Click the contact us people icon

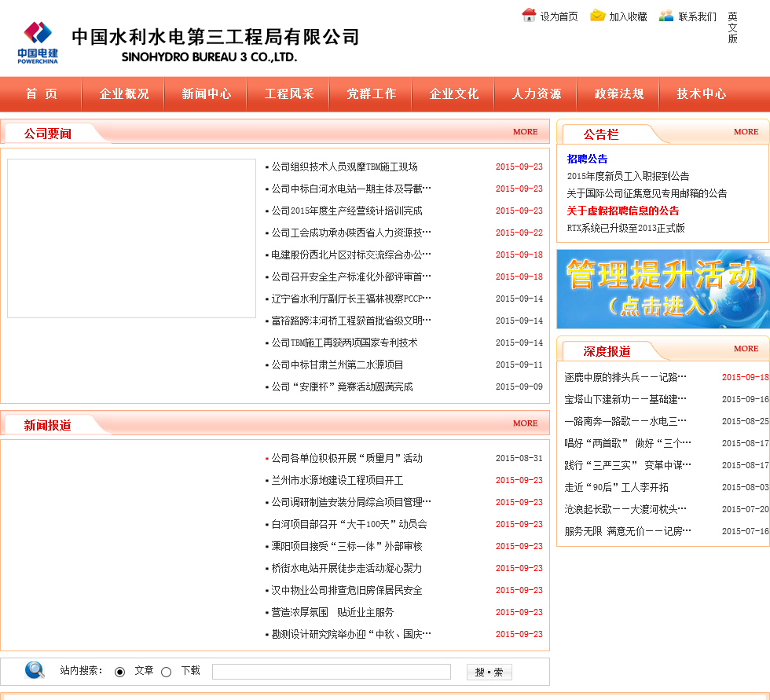tap(666, 15)
